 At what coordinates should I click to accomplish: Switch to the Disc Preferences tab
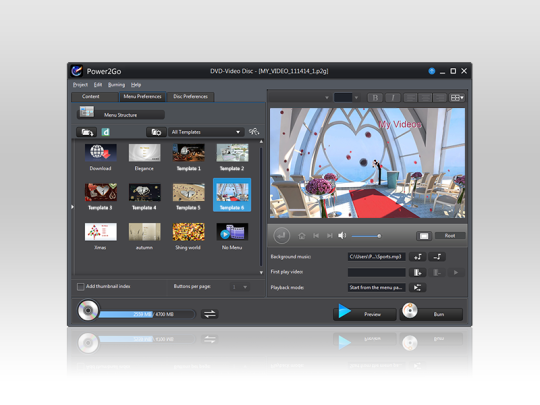pos(190,97)
